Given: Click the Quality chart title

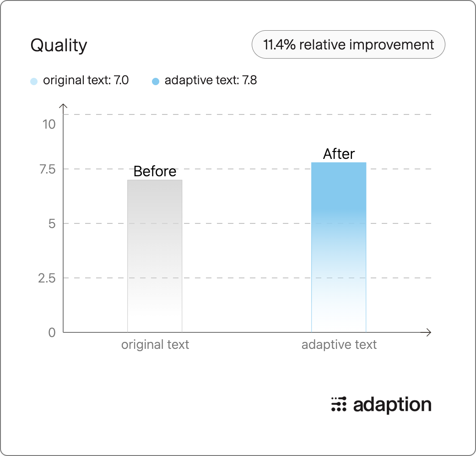Looking at the screenshot, I should 59,45.
